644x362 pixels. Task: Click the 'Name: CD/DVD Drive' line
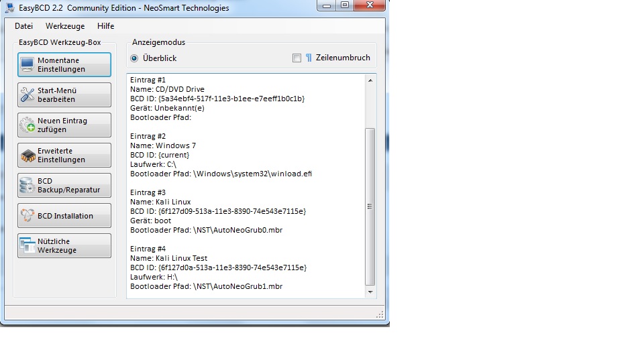[167, 89]
